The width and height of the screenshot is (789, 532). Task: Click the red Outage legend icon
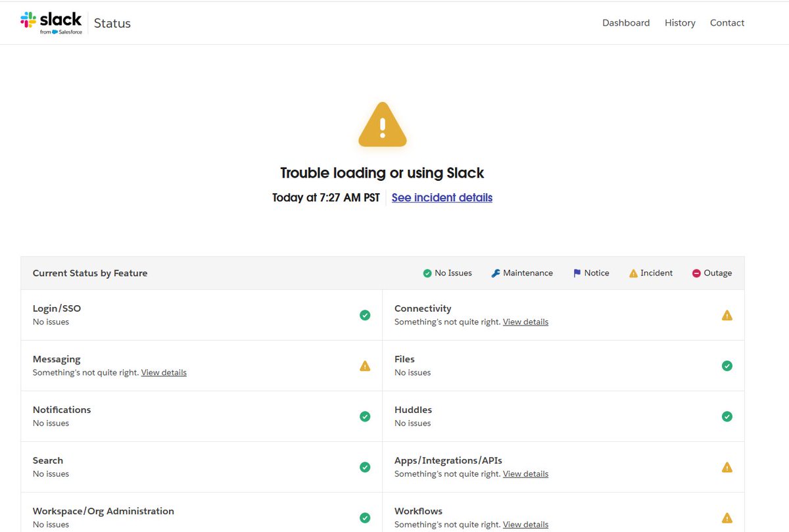click(696, 273)
